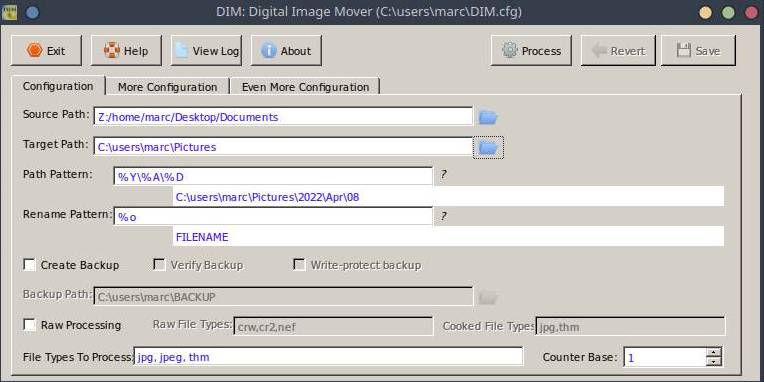Click the File Types To Process field
Viewport: 764px width, 382px height.
click(x=328, y=357)
